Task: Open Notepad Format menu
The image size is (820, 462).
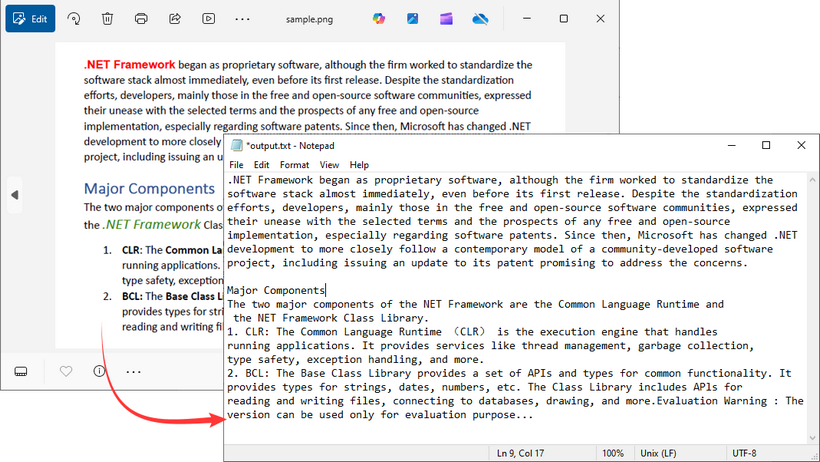Action: click(x=294, y=165)
